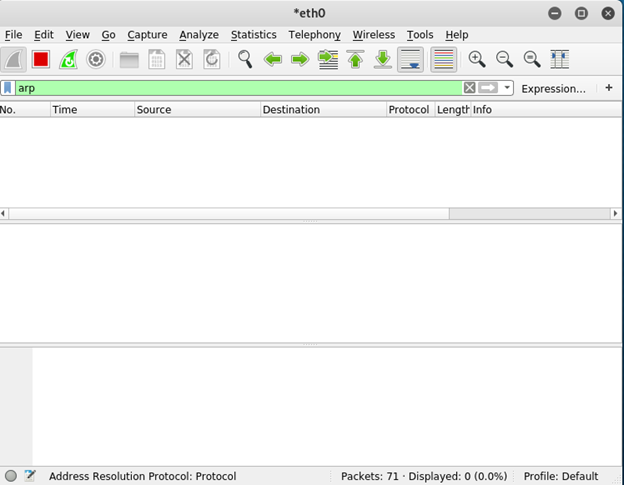Sort by the Protocol column header
Screen dimensions: 624x485
tap(411, 109)
